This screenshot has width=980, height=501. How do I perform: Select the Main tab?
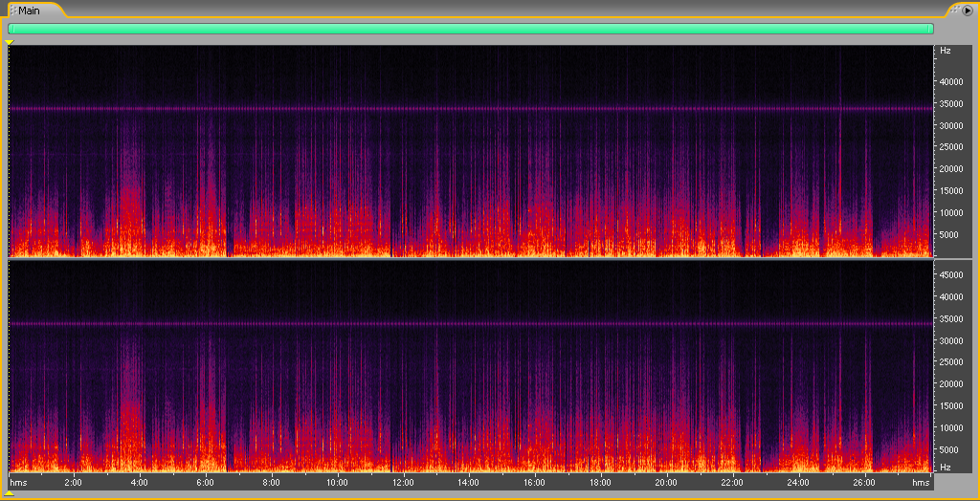(29, 10)
